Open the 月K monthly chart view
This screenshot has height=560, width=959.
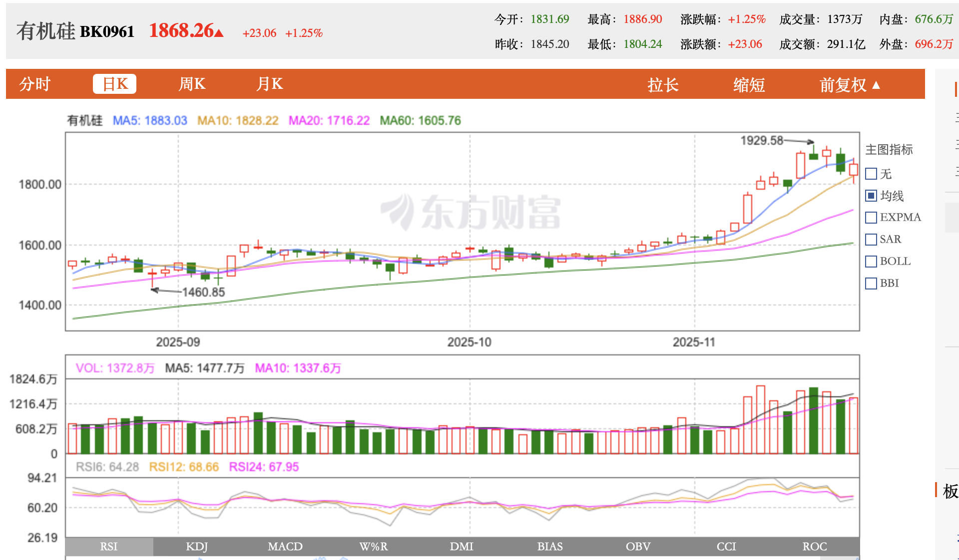pyautogui.click(x=269, y=84)
